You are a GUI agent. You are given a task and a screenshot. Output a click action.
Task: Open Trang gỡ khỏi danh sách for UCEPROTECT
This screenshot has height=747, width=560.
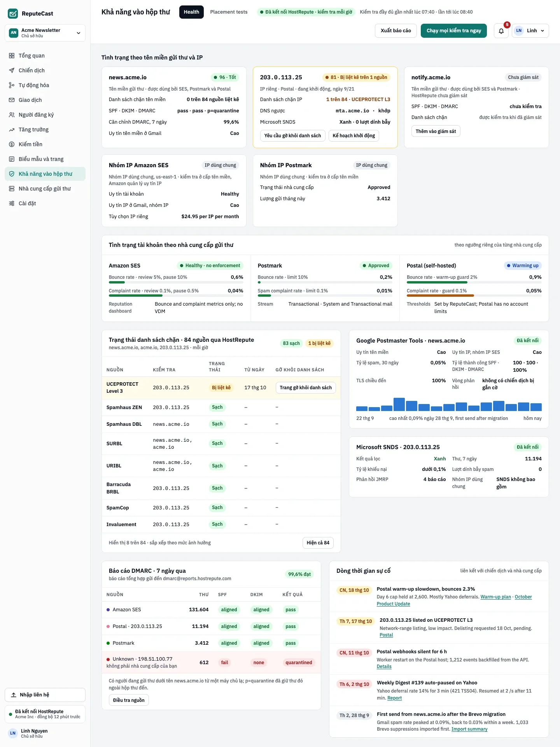(x=306, y=388)
